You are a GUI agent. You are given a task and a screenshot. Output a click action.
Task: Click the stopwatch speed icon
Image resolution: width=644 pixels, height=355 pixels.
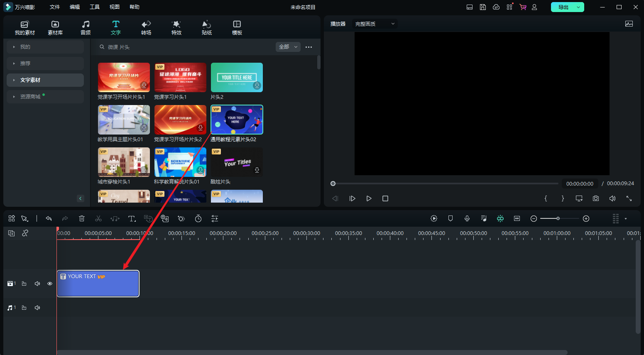coord(198,218)
